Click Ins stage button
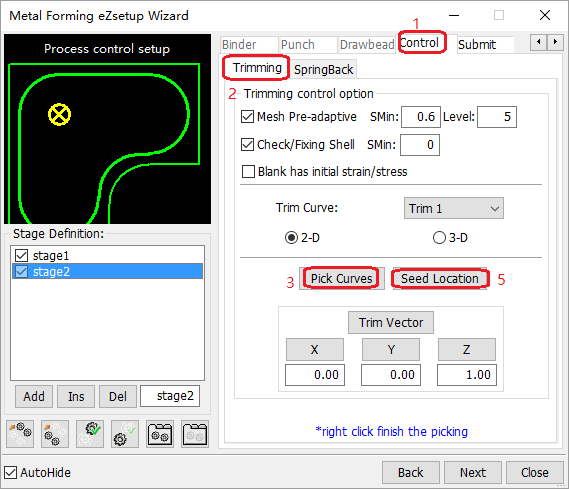The width and height of the screenshot is (569, 489). coord(76,396)
